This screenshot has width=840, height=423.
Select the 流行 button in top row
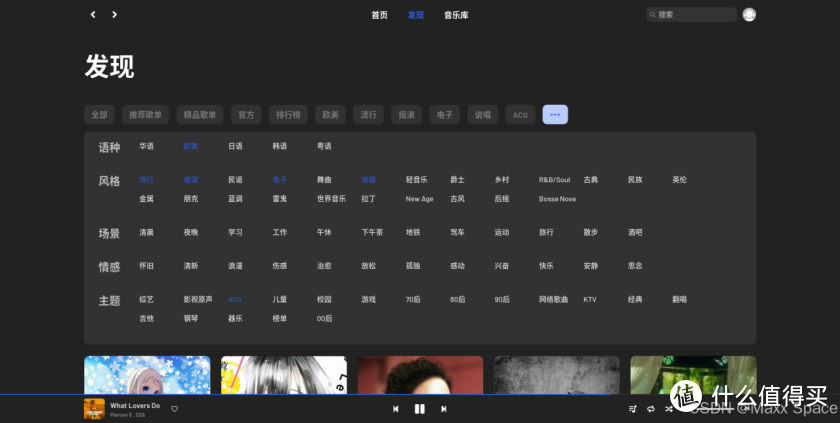pyautogui.click(x=368, y=115)
